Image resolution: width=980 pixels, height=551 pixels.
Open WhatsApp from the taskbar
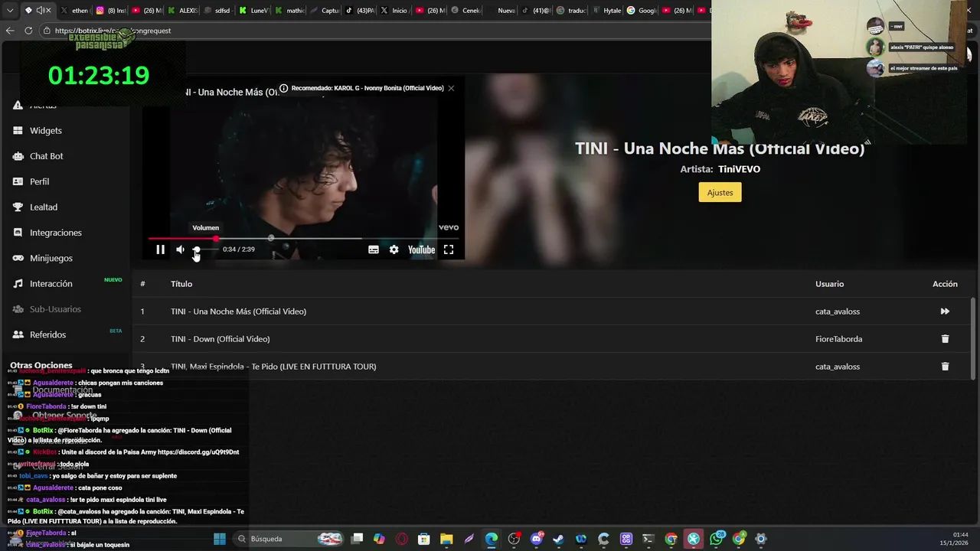(716, 539)
